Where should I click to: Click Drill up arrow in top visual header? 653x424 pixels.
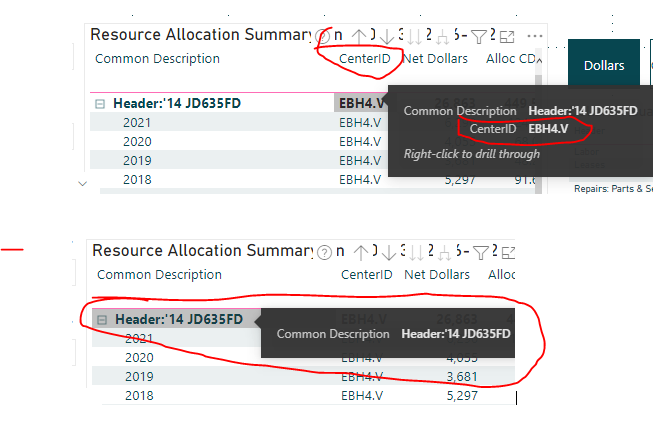pos(359,37)
